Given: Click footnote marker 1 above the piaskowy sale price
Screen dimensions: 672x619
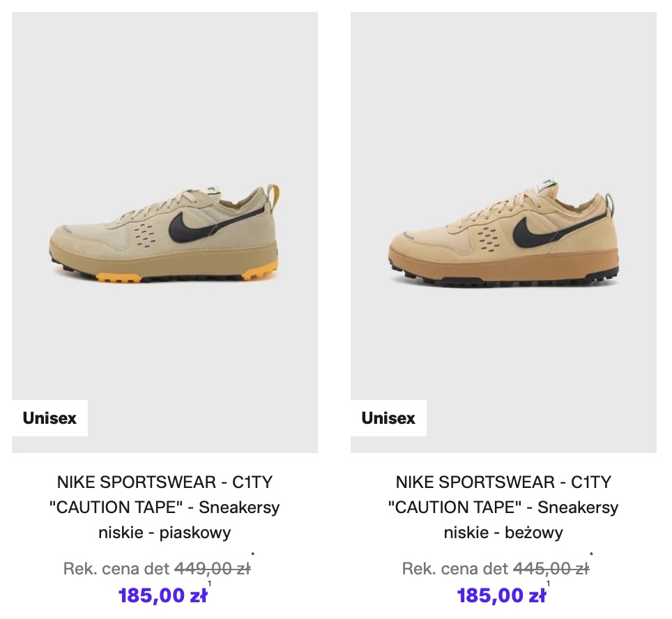Looking at the screenshot, I should point(210,584).
